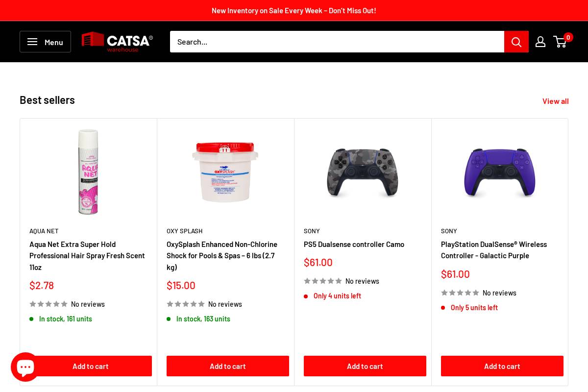The height and width of the screenshot is (392, 588).
Task: Click the View all link for Best sellers
Action: [x=556, y=101]
